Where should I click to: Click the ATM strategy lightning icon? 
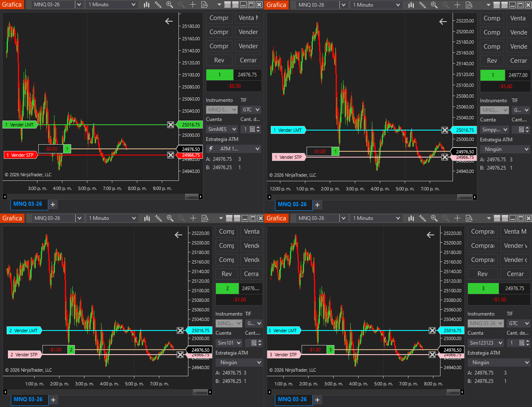(211, 149)
